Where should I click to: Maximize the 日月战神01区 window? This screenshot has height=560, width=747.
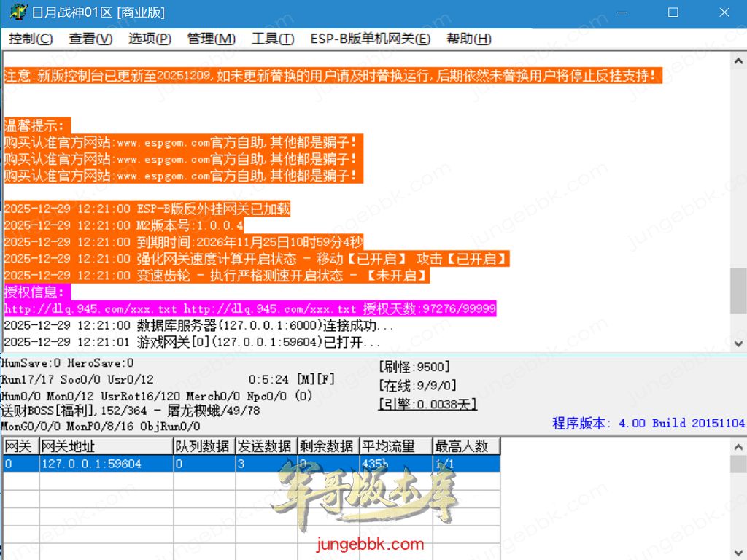point(673,12)
